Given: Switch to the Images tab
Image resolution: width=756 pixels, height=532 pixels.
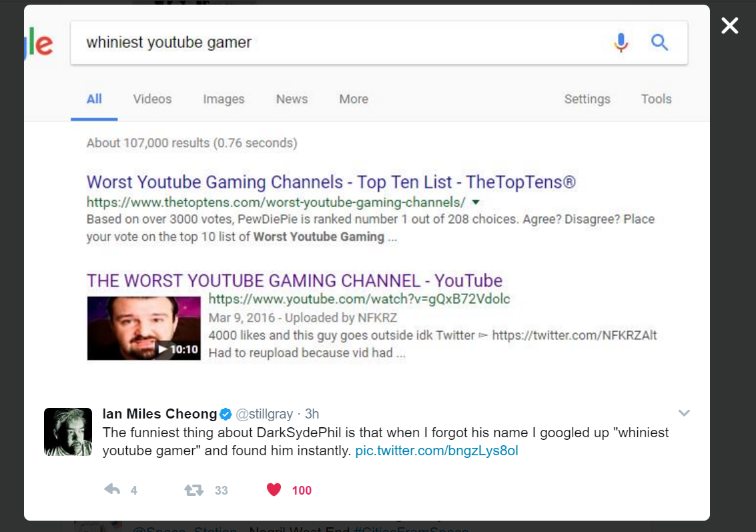Looking at the screenshot, I should point(224,99).
